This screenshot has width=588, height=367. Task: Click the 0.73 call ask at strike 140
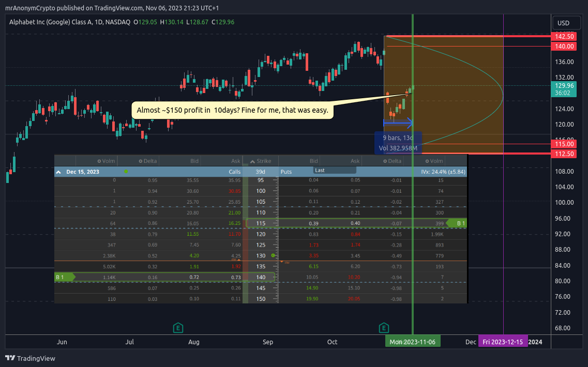coord(236,278)
